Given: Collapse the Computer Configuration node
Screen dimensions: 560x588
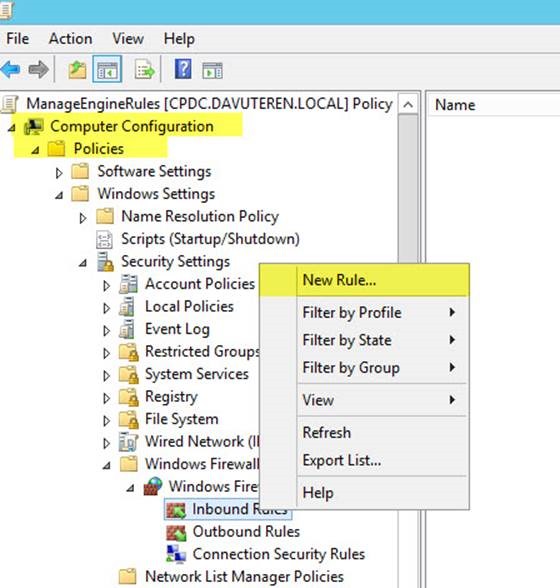Looking at the screenshot, I should tap(11, 128).
